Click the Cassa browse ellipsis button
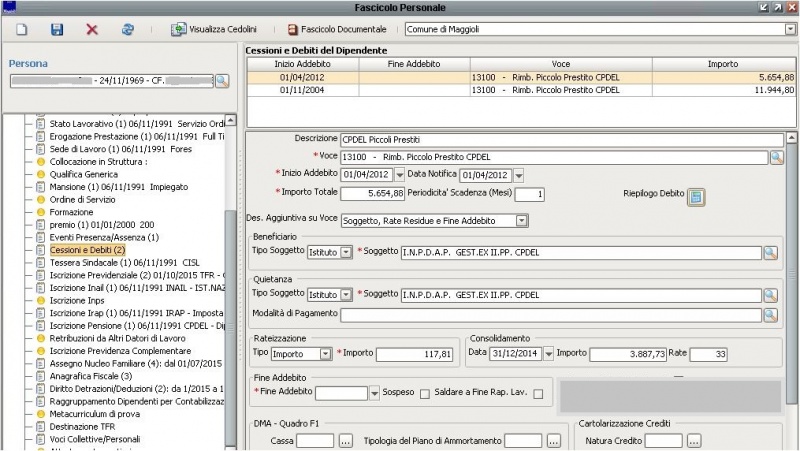The image size is (800, 451). point(346,441)
